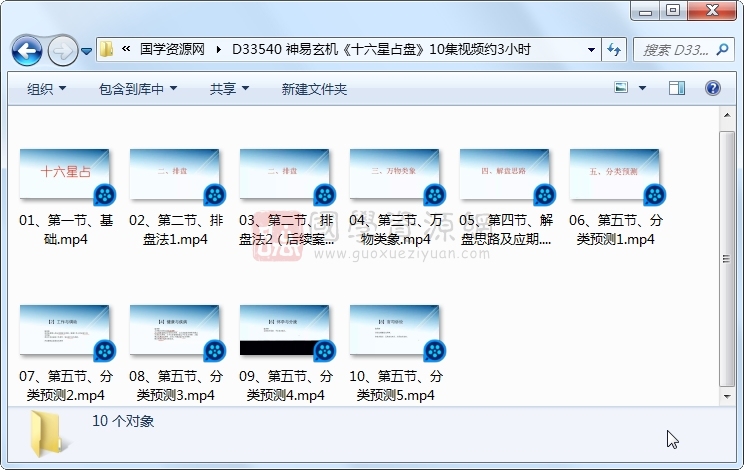Image resolution: width=744 pixels, height=470 pixels.
Task: Click file name 01、第一节、基础.mp4
Action: [x=66, y=230]
